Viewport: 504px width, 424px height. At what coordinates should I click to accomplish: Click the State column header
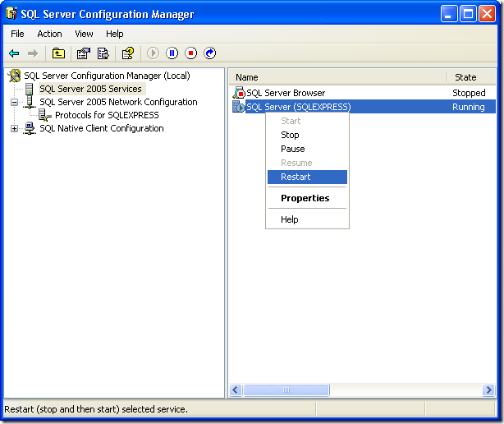pos(472,77)
